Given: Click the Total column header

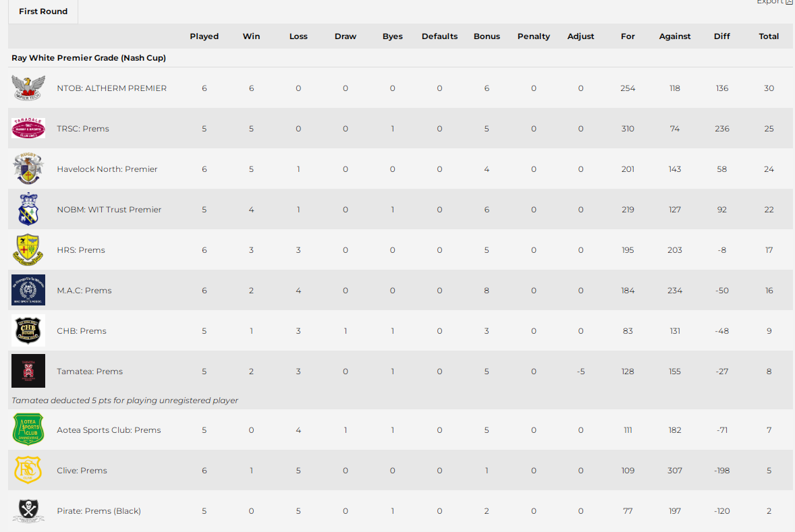Looking at the screenshot, I should [x=769, y=36].
